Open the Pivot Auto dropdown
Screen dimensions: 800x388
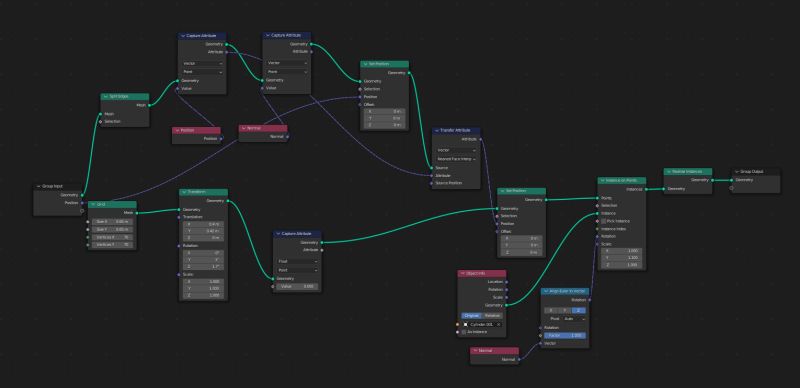click(x=574, y=319)
